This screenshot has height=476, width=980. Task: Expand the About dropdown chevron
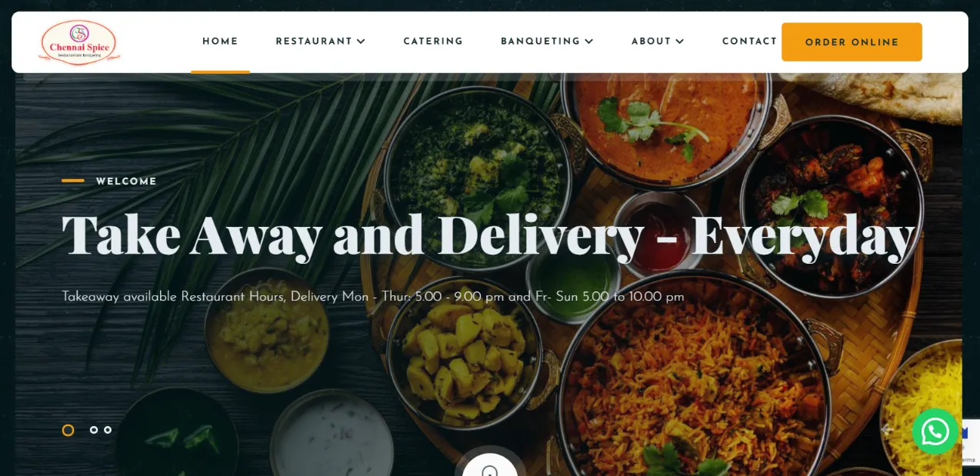pyautogui.click(x=679, y=42)
